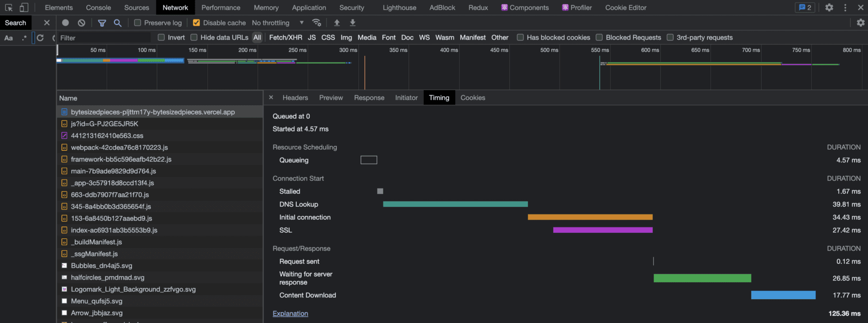Toggle the device toolbar icon
This screenshot has width=868, height=323.
click(24, 8)
